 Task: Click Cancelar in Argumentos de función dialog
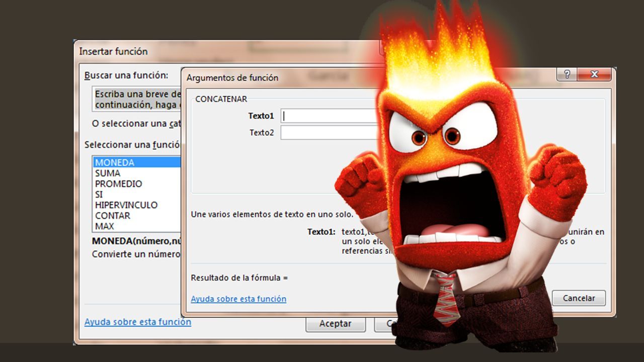(579, 298)
